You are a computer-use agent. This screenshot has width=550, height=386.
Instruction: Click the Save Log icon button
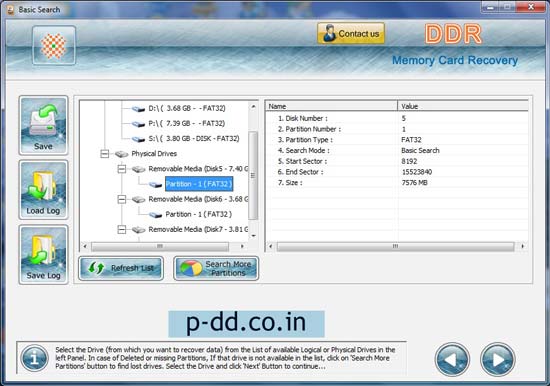[x=43, y=255]
